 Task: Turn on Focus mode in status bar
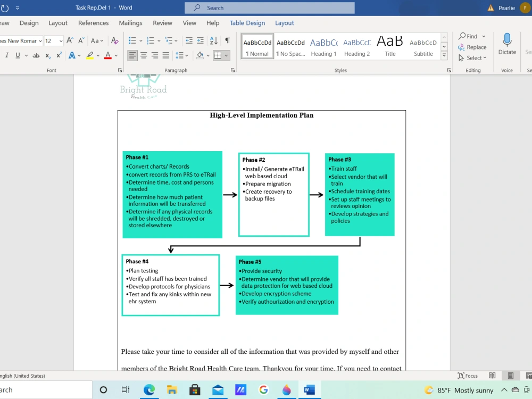pos(467,376)
